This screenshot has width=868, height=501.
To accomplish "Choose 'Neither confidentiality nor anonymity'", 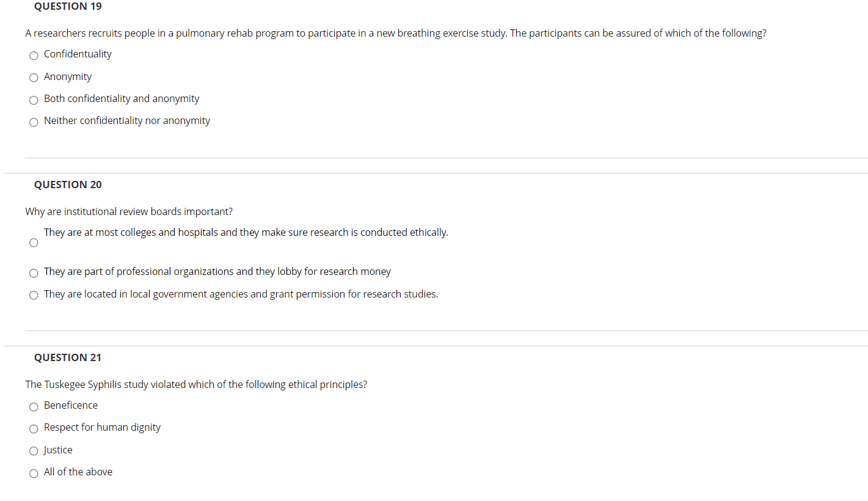I will click(x=34, y=122).
